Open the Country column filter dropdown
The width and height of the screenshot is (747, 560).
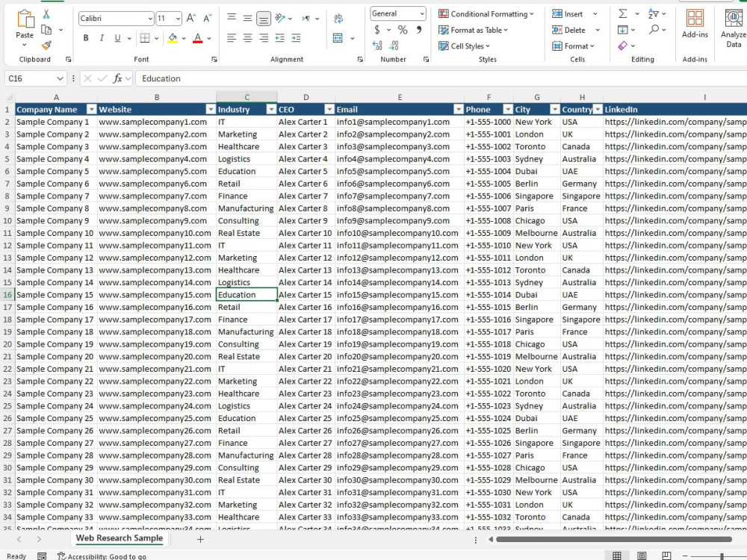point(598,110)
